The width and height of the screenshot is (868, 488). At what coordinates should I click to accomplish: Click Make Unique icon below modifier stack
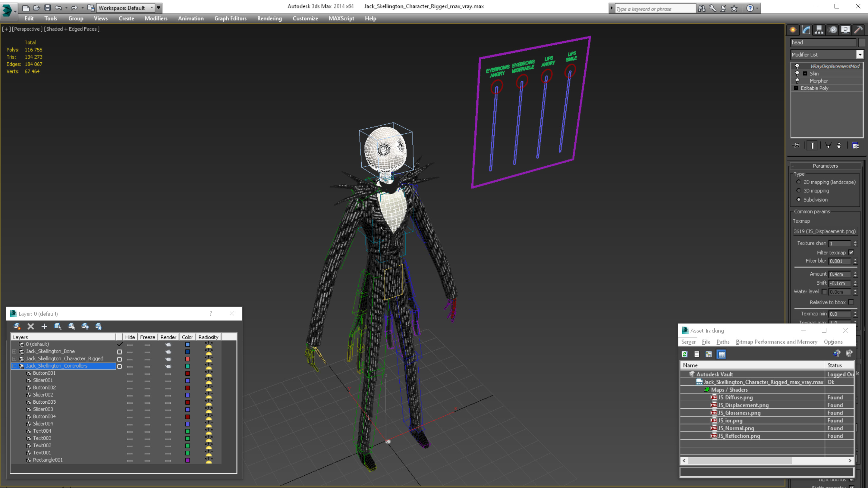pos(828,145)
